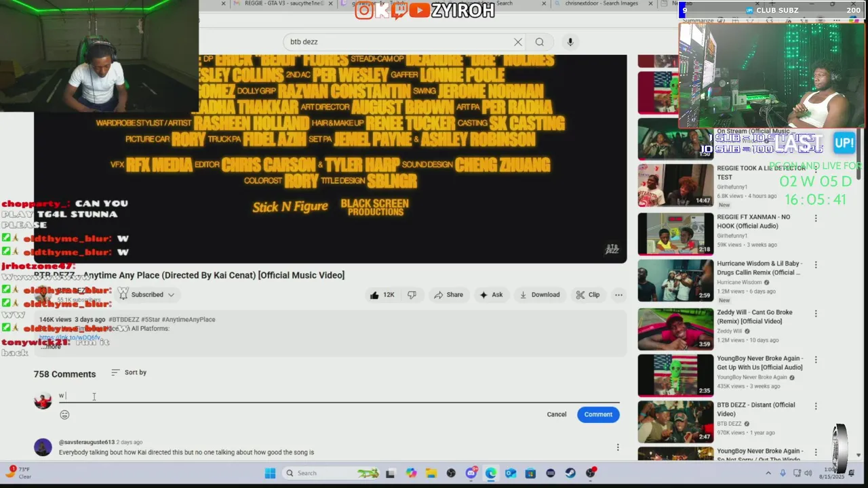Viewport: 868px width, 488px height.
Task: Click the page's vertical scrollbar down arrow
Action: click(x=859, y=455)
